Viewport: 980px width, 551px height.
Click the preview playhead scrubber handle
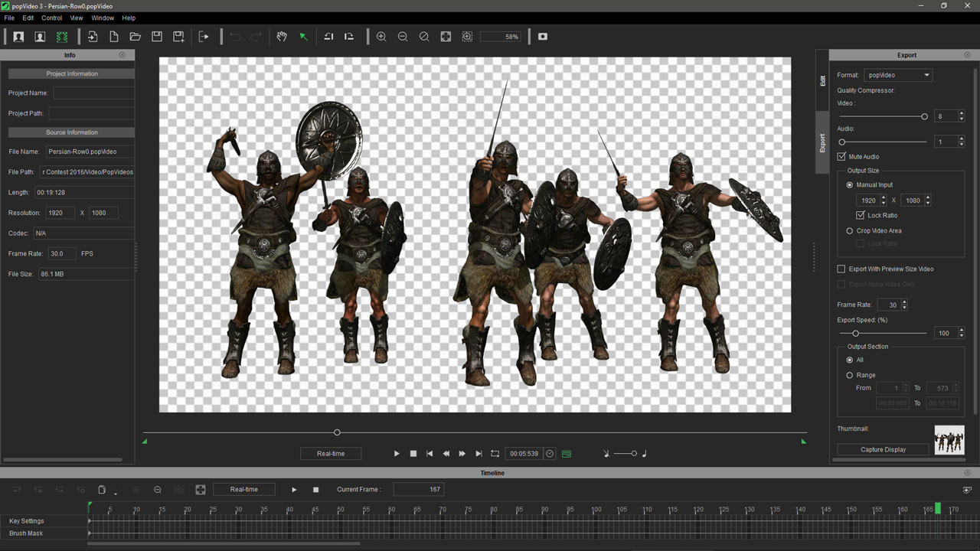pyautogui.click(x=337, y=432)
